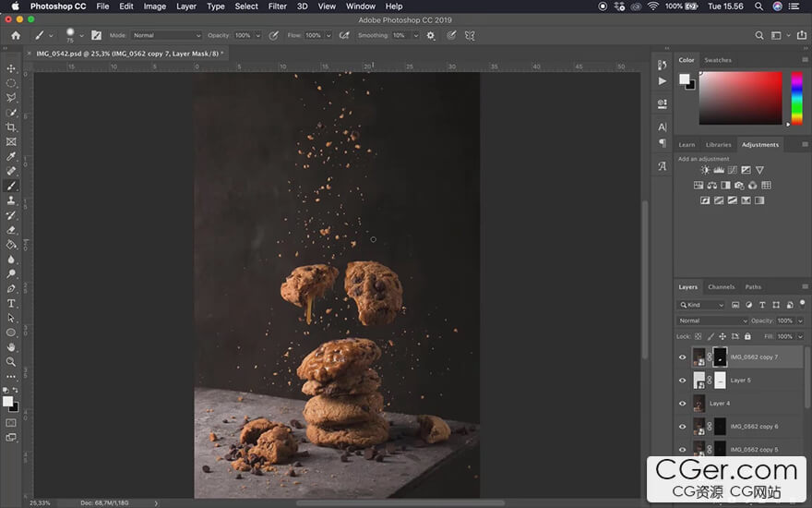
Task: Enable airbrush-style build-up icon
Action: click(344, 35)
